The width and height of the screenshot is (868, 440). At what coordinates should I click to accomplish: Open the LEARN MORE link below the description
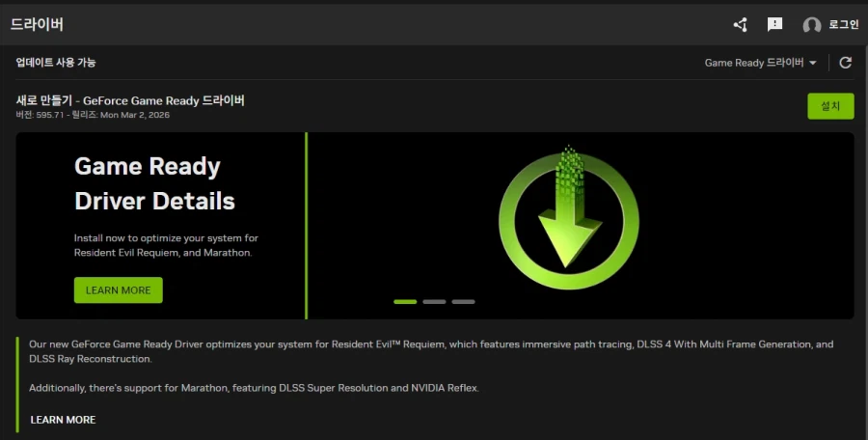[x=63, y=420]
